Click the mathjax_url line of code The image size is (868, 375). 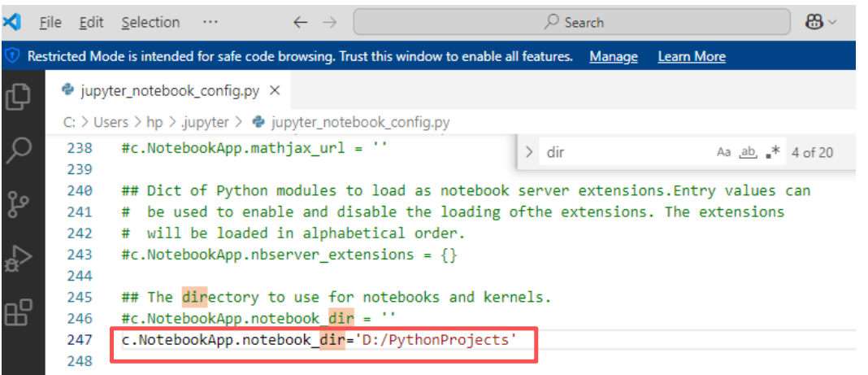pos(254,148)
